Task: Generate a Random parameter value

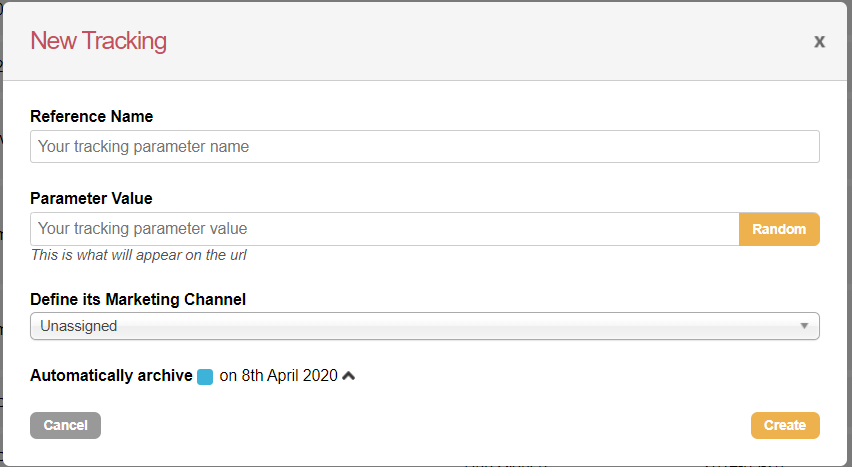Action: 778,229
